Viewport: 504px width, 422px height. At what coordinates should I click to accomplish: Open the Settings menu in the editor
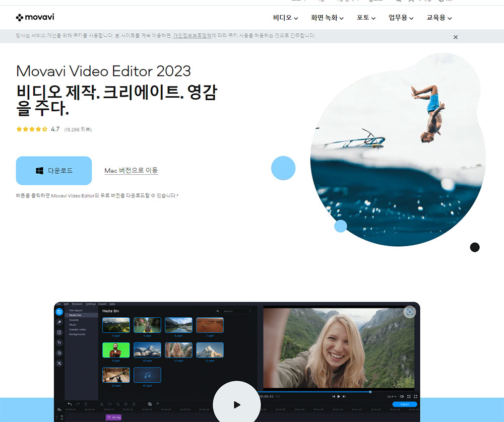click(x=91, y=304)
